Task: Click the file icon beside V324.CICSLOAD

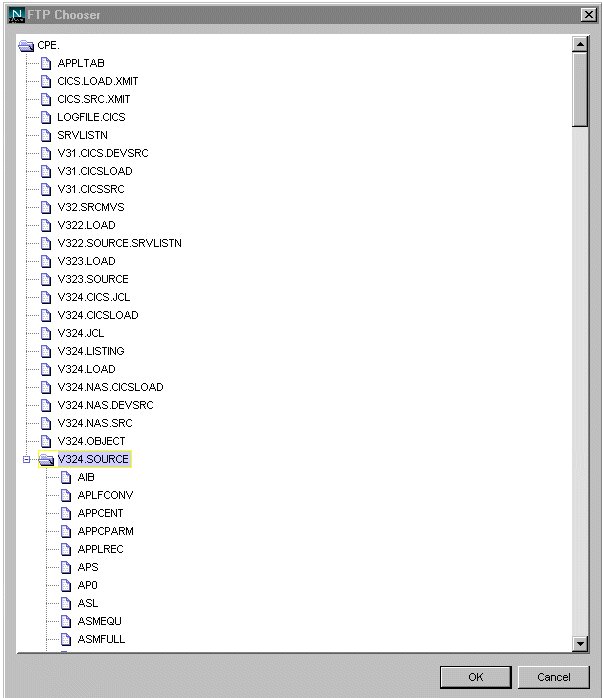Action: [46, 315]
